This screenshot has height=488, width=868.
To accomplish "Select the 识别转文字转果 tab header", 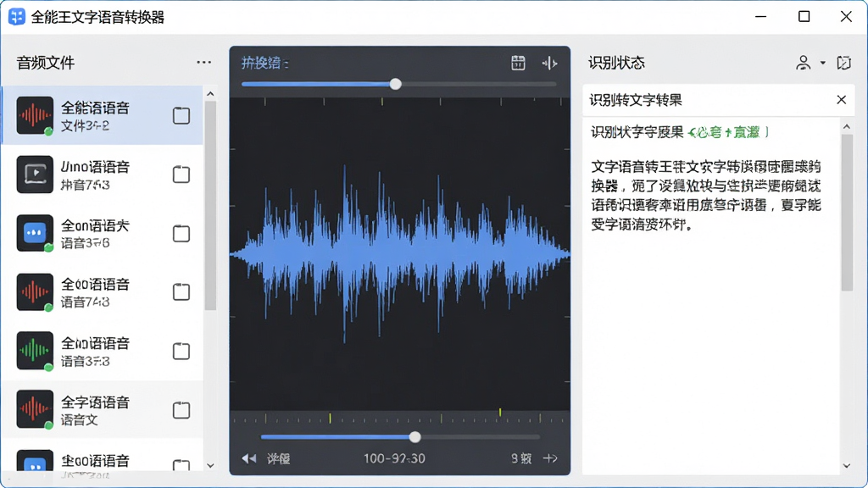I will pos(636,100).
